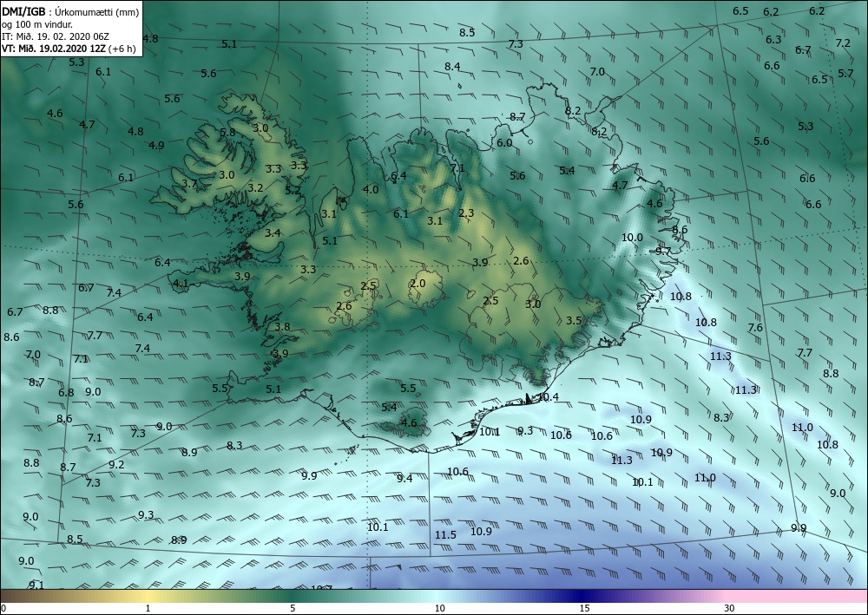Click the 6.3 map value
Screen dimensions: 868x615
click(773, 40)
